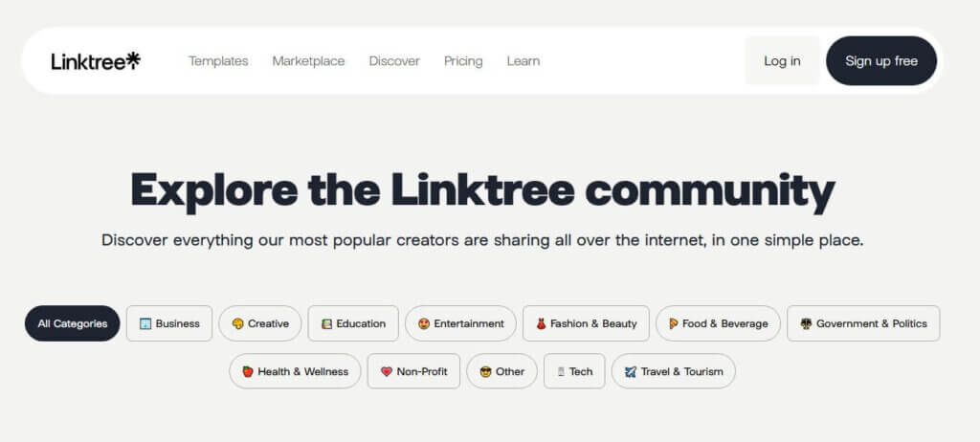Open the Templates nav link
Viewport: 980px width, 442px height.
pos(218,61)
